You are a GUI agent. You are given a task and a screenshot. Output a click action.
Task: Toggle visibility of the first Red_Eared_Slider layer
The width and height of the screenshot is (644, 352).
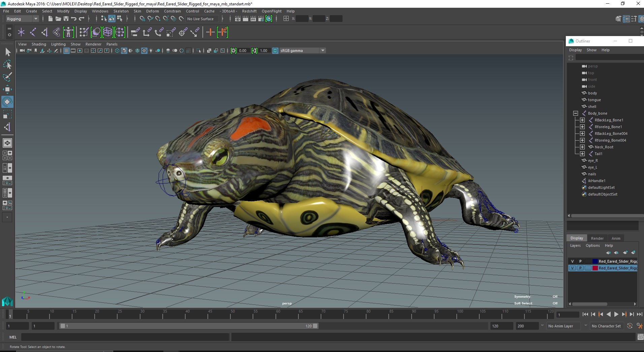[x=572, y=261]
